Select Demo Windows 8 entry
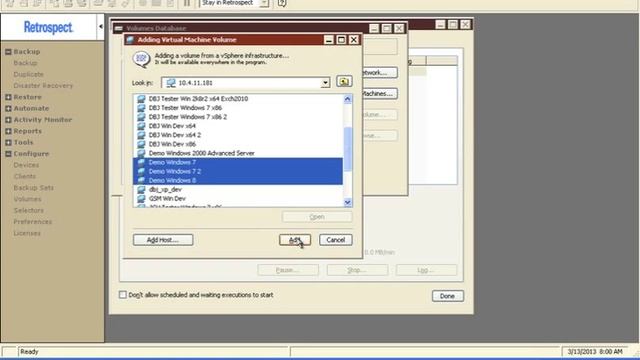This screenshot has height=360, width=640. (238, 180)
